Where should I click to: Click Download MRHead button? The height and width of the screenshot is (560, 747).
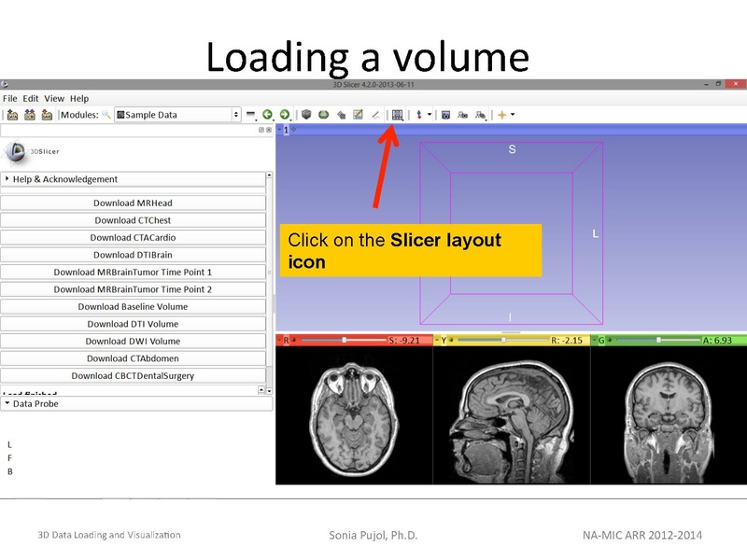click(133, 203)
